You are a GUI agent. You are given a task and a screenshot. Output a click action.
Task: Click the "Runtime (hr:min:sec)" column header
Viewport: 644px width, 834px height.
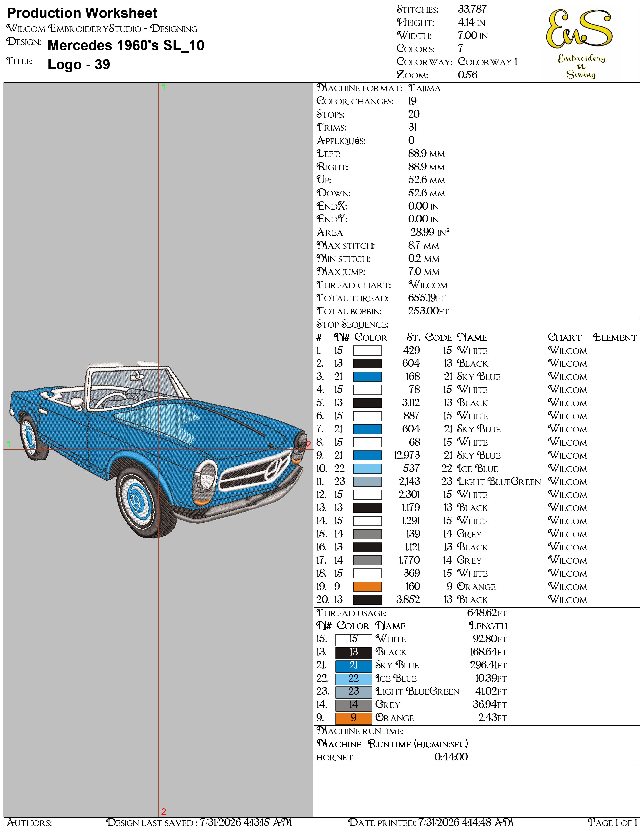(418, 744)
